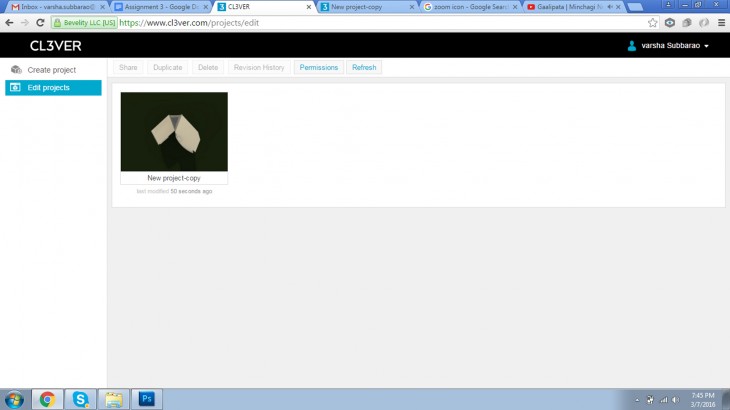This screenshot has height=410, width=730.
Task: Open the New project-copy thumbnail
Action: tap(174, 132)
